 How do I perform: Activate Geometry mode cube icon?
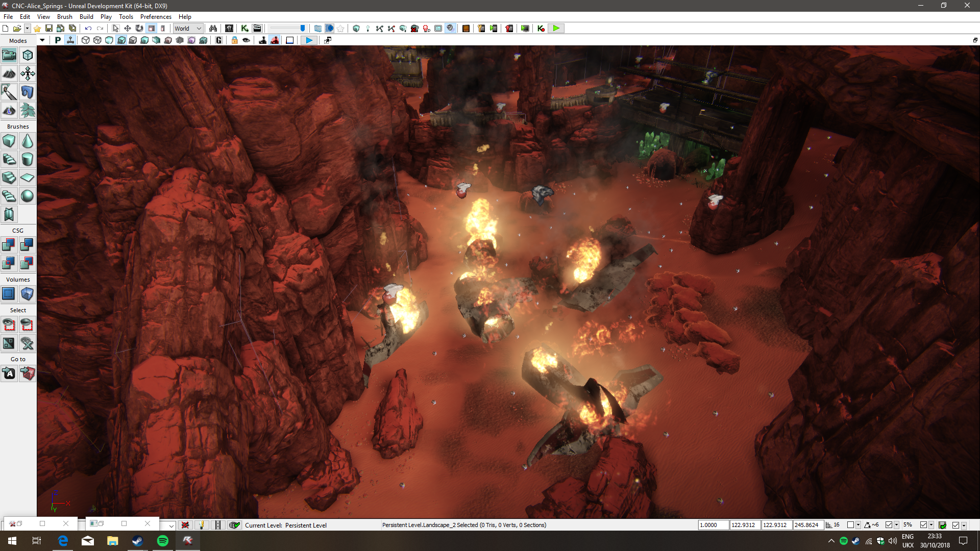point(28,55)
